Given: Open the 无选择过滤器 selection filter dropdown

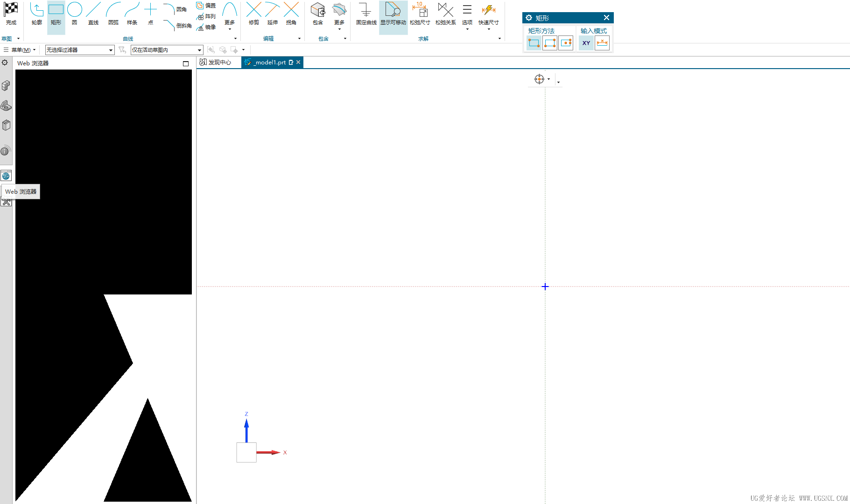Looking at the screenshot, I should click(80, 50).
